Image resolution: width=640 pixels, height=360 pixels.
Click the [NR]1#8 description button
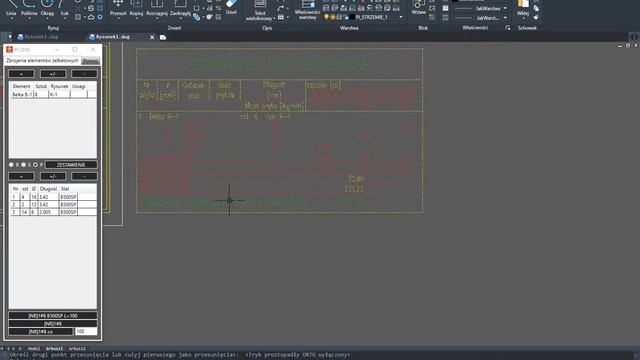(53, 324)
